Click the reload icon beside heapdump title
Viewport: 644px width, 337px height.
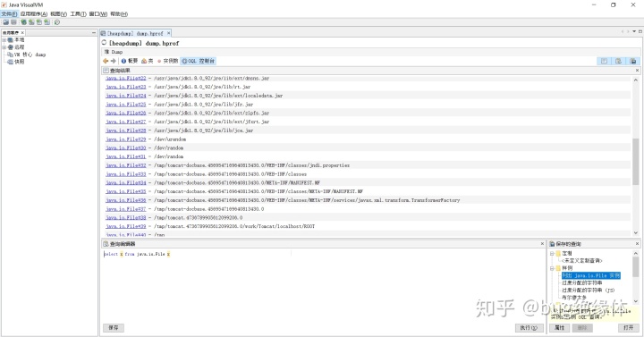point(104,42)
